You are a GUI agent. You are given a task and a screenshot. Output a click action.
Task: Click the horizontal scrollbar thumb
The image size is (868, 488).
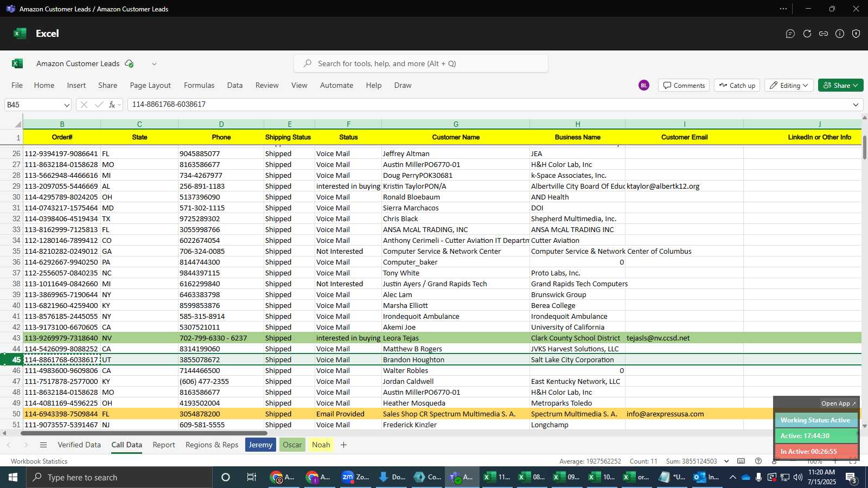pos(144,433)
